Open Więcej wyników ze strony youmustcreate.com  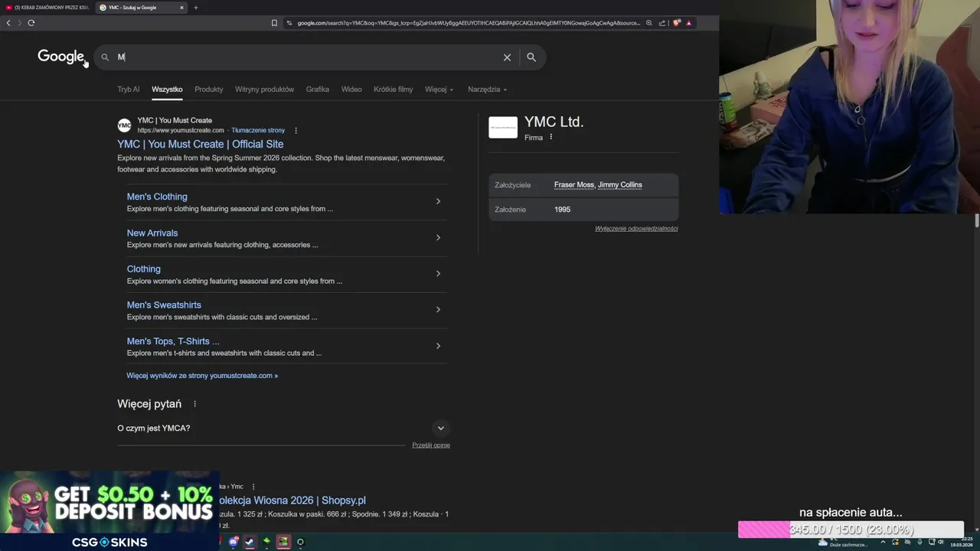[202, 376]
